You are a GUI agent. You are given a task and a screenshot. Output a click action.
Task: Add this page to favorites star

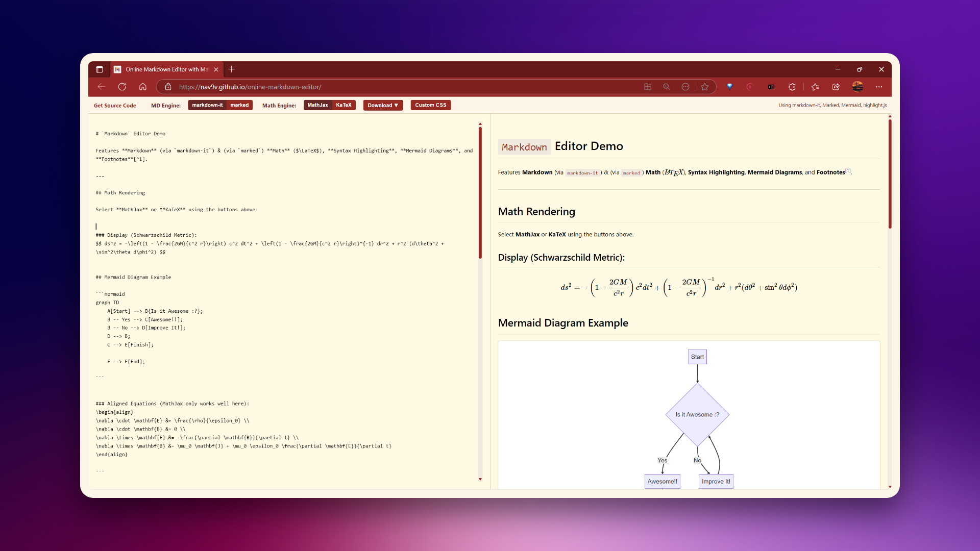705,87
